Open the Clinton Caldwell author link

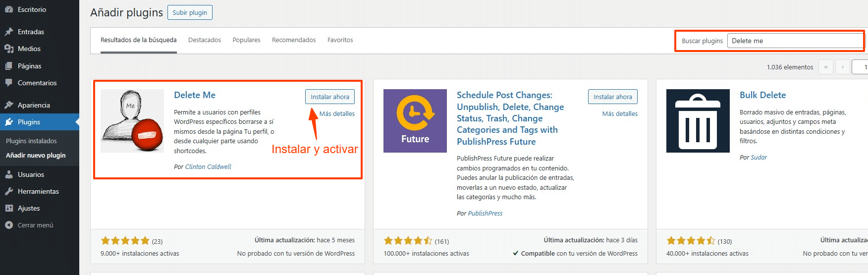[208, 167]
